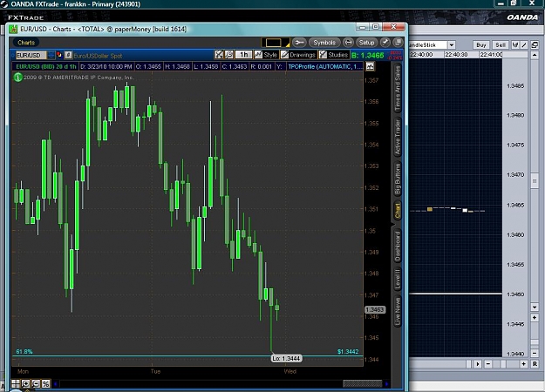The image size is (545, 392).
Task: Click the wrench tools icon beside Symbols
Action: click(x=299, y=43)
